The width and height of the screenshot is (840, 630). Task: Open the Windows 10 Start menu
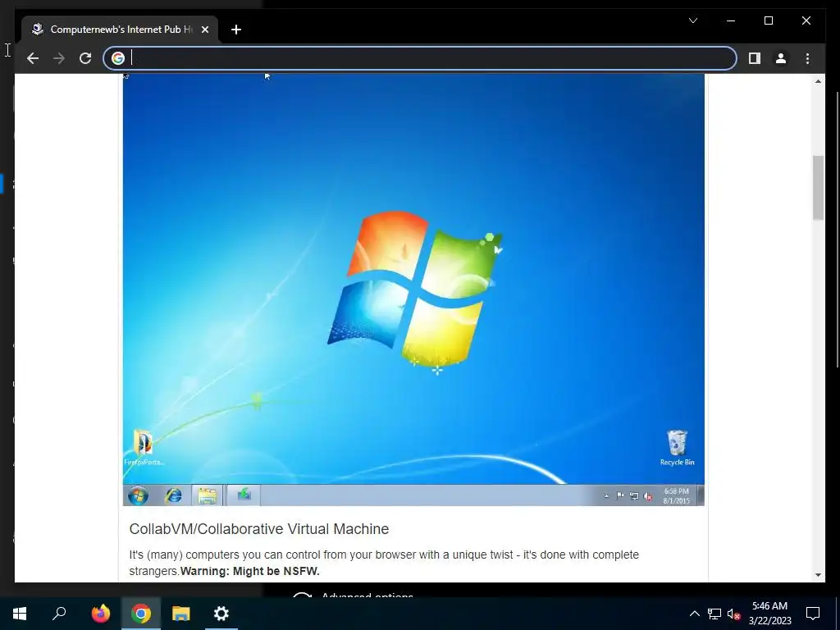click(x=20, y=614)
